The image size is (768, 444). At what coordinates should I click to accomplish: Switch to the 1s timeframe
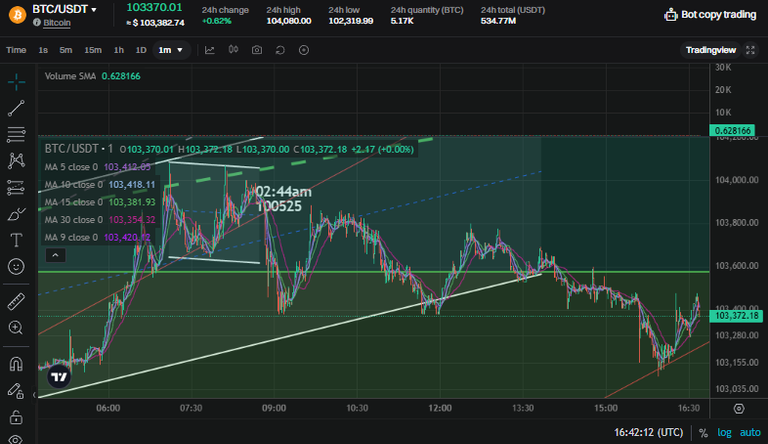43,50
